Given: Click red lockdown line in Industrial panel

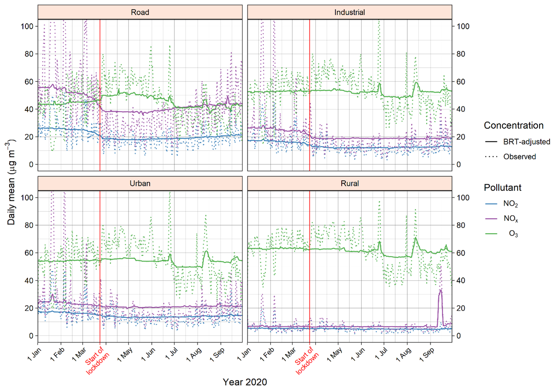Looking at the screenshot, I should [310, 95].
